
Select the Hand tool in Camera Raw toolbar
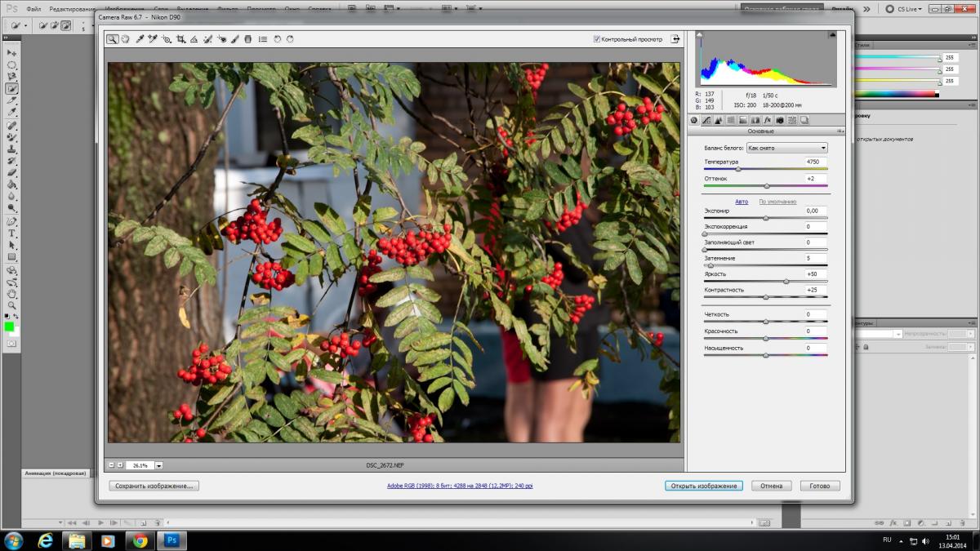coord(126,38)
